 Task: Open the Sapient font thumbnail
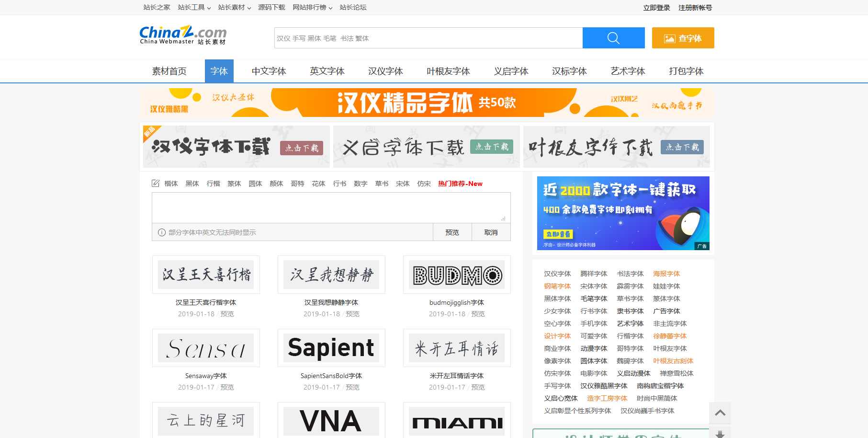[x=331, y=348]
